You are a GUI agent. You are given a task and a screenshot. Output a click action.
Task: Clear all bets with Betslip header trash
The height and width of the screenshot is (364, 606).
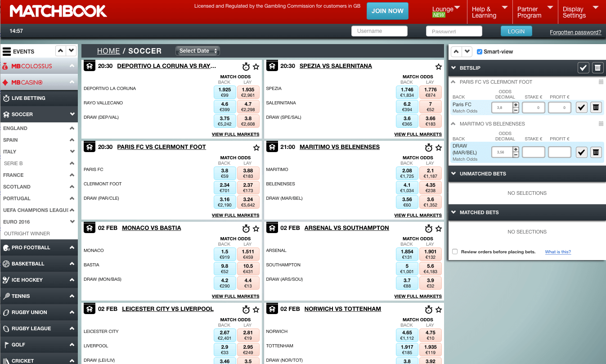597,68
